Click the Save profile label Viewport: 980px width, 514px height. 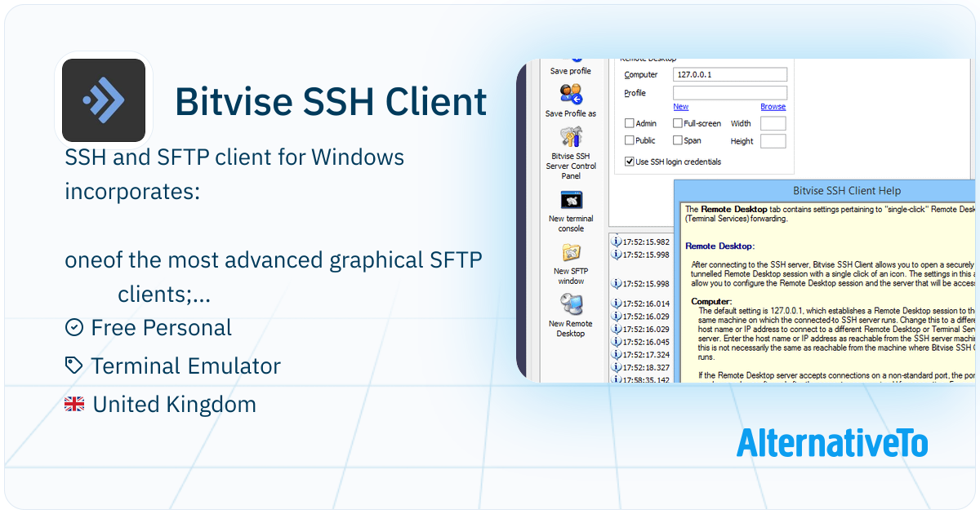[x=570, y=71]
